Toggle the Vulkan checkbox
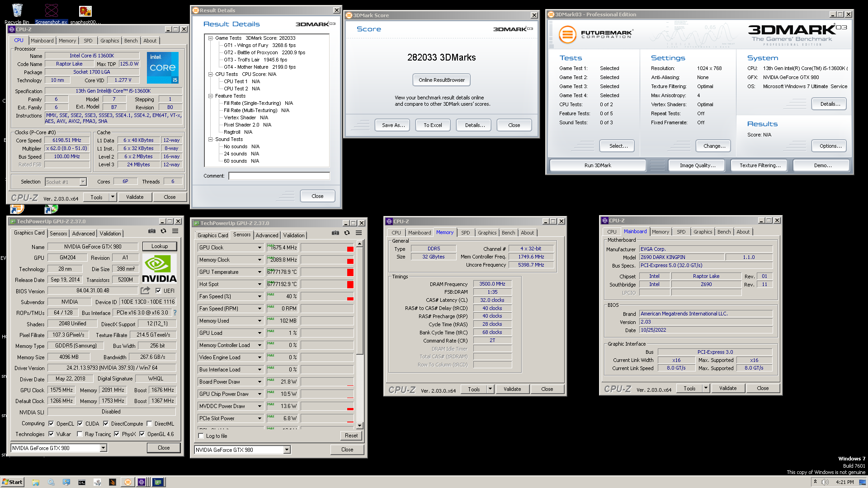 pyautogui.click(x=51, y=434)
